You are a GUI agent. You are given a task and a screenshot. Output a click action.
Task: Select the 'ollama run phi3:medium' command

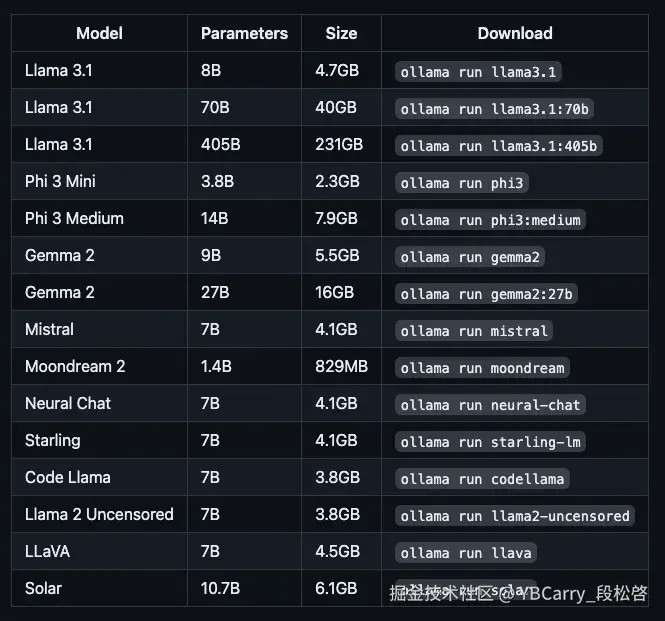[x=490, y=220]
